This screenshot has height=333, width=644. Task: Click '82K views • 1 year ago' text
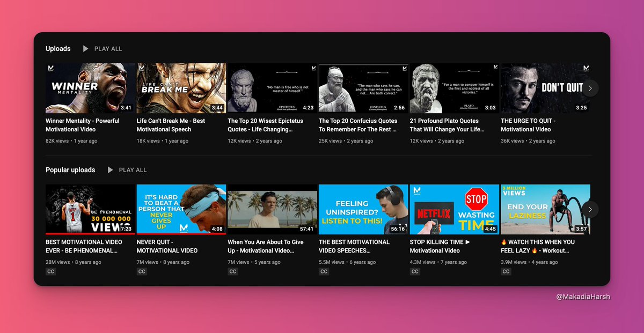click(x=71, y=141)
